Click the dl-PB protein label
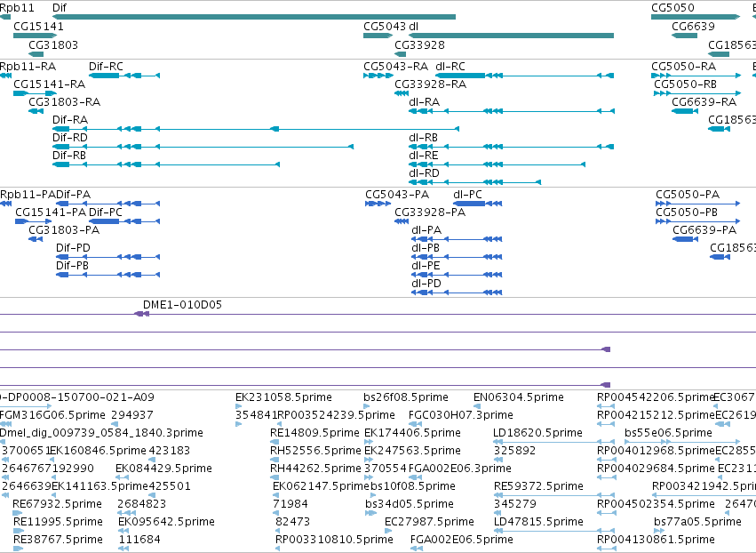The height and width of the screenshot is (553, 756). point(426,248)
